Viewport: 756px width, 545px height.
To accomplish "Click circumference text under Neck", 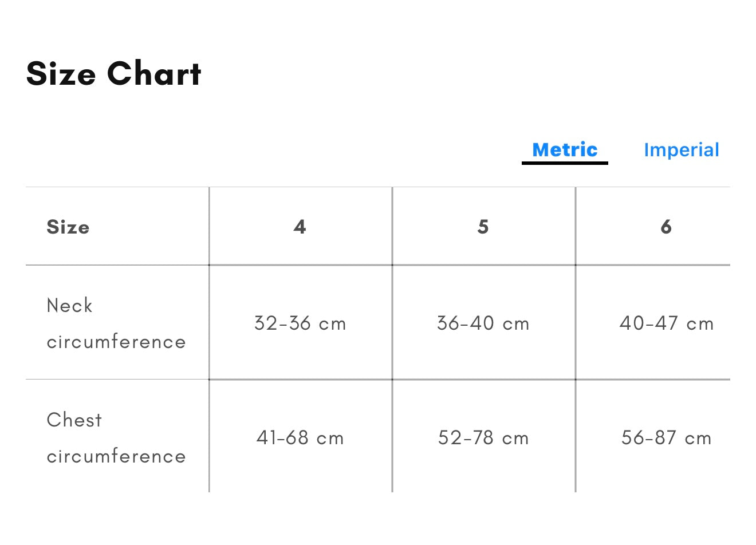I will coord(116,342).
